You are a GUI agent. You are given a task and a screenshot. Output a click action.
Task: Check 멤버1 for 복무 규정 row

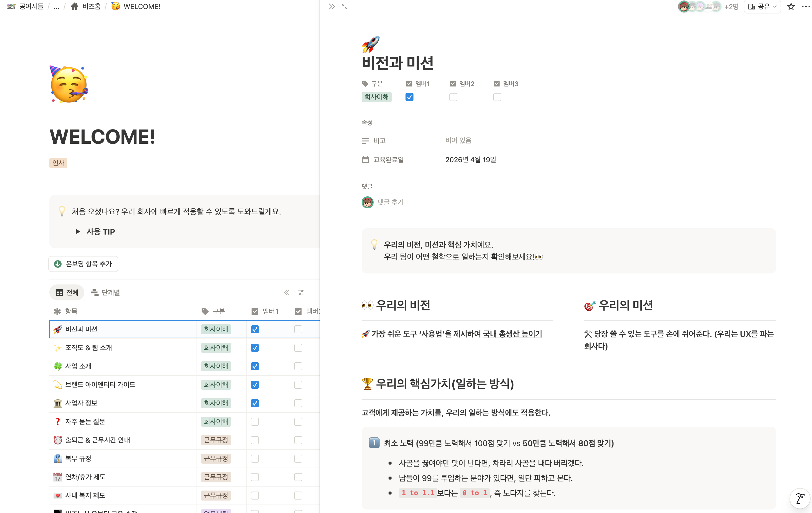coord(255,458)
